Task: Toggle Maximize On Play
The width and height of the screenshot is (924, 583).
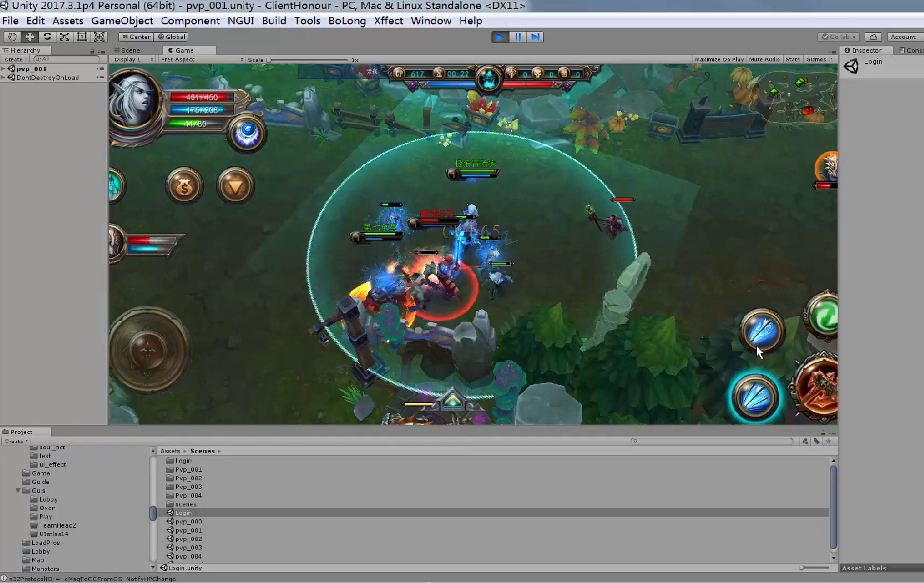Action: coord(719,60)
